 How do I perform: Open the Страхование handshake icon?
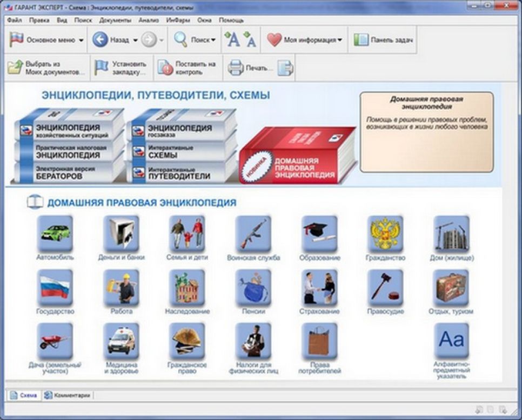coord(319,288)
